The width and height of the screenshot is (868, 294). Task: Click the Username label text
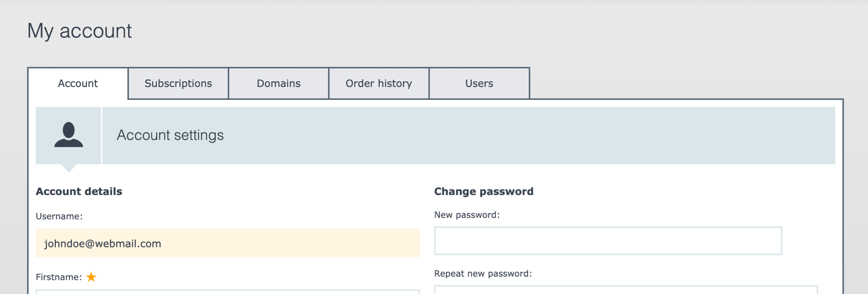(x=59, y=216)
